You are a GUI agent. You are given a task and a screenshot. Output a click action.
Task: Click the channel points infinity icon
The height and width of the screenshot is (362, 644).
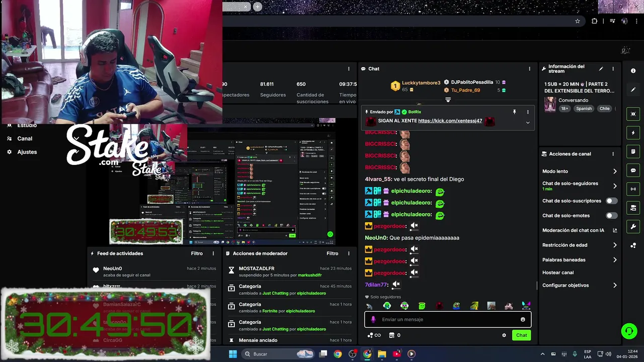point(374,335)
